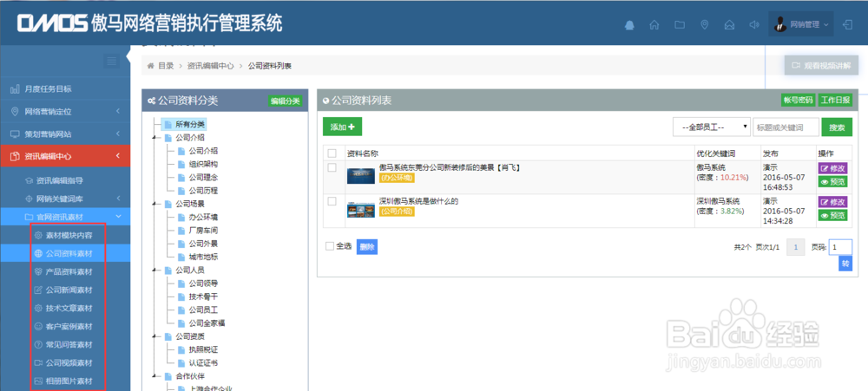Click 预览 for 深圳傲马系统是做什么的 row
Screen dimensions: 868x391
click(x=832, y=215)
